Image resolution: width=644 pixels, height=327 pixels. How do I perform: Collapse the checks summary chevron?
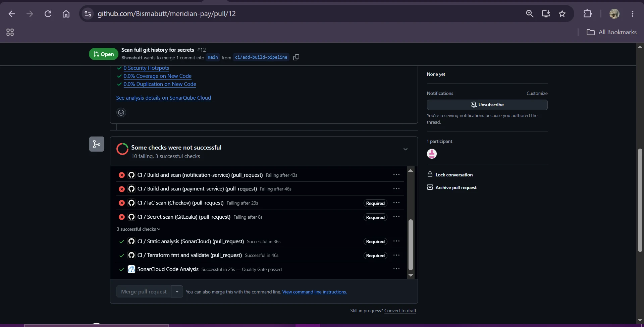[406, 149]
